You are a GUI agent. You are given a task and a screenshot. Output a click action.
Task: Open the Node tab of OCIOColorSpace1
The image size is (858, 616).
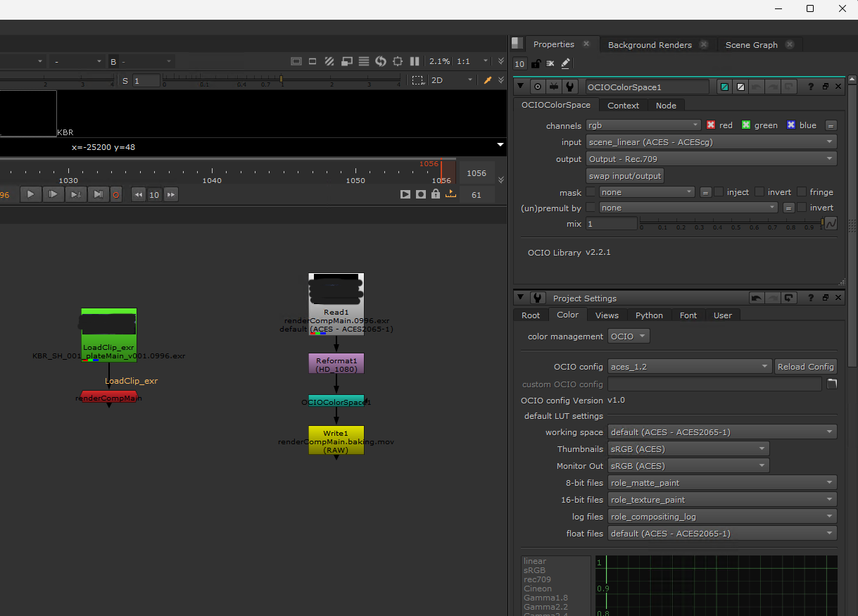(666, 106)
